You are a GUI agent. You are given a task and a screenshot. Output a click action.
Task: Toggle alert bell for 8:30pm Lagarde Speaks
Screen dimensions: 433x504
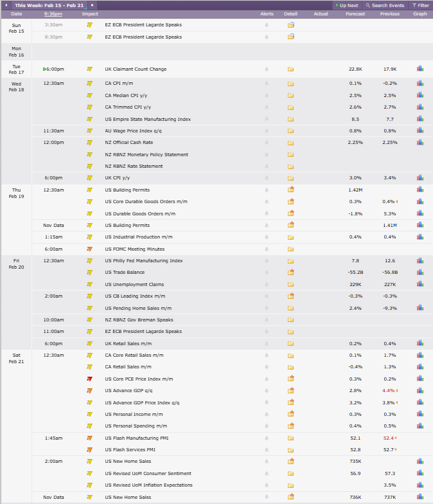tap(267, 37)
